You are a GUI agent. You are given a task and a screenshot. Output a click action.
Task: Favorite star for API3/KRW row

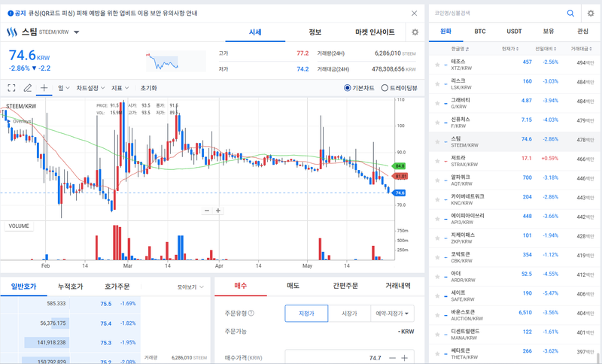click(x=437, y=219)
